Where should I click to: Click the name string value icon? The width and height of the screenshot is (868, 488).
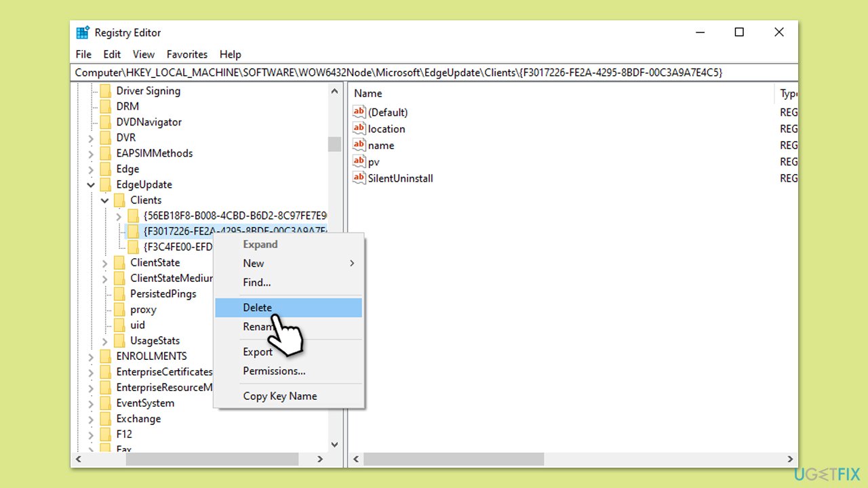click(359, 145)
